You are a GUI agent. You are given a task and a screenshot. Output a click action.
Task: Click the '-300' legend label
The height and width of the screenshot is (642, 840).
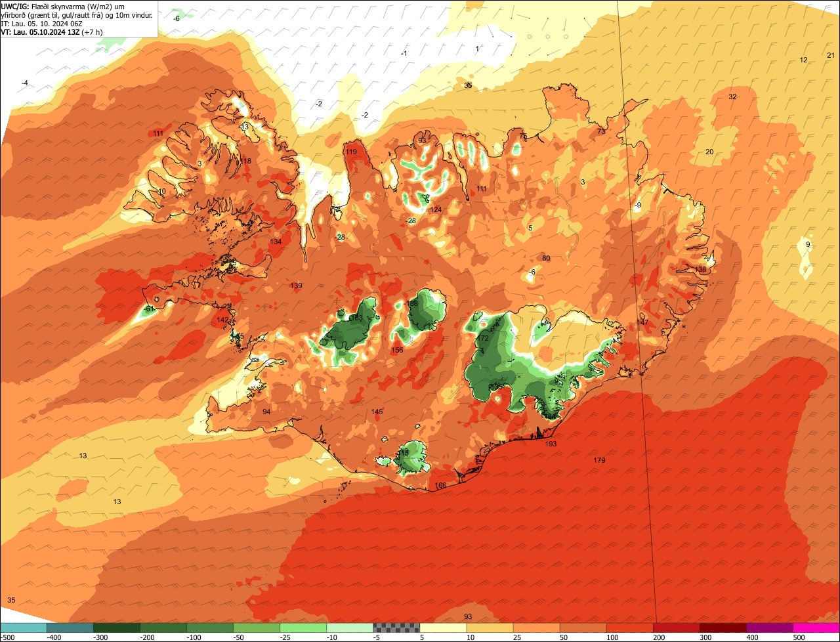coord(102,637)
